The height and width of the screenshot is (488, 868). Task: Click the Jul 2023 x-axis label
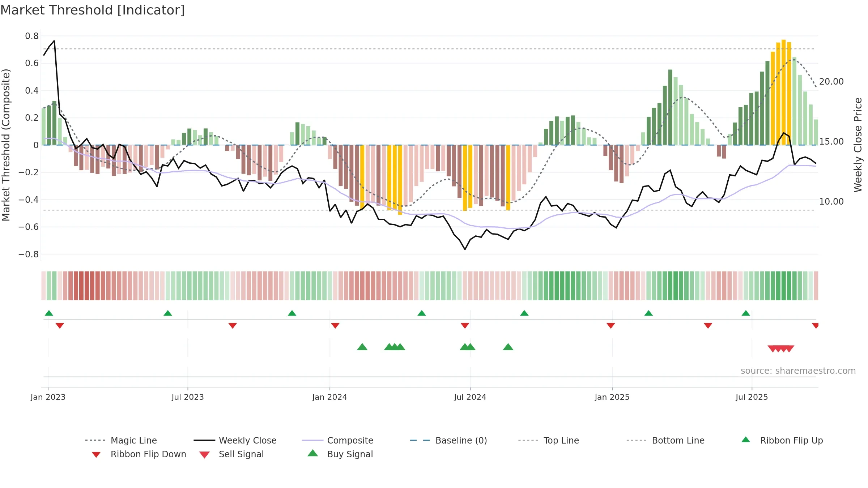coord(188,397)
